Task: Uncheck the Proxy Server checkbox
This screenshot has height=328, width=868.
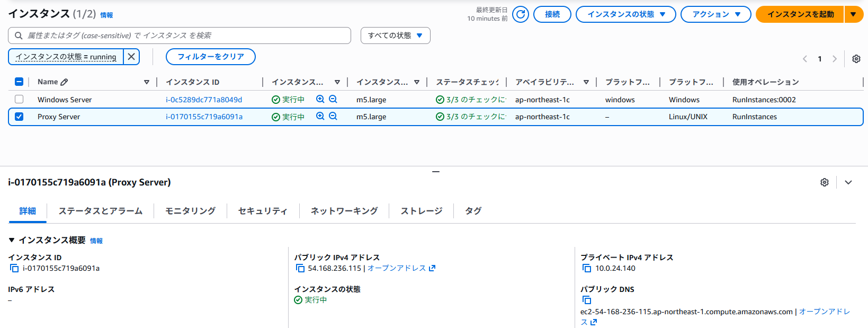Action: [x=19, y=117]
